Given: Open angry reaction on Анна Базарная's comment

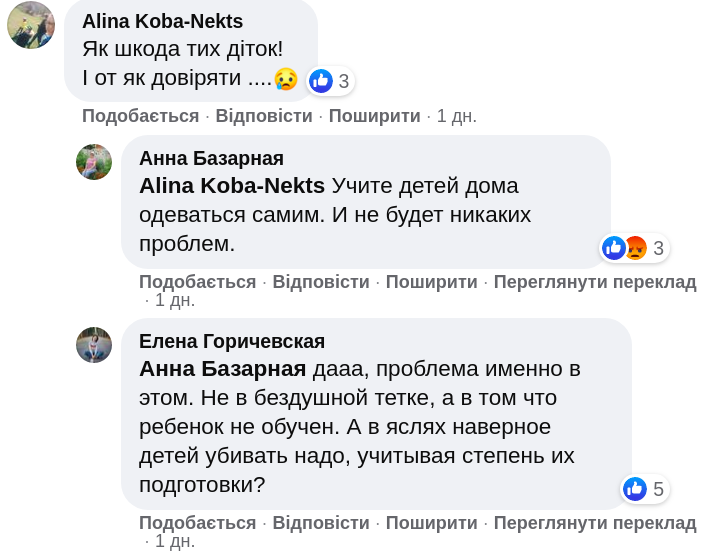Looking at the screenshot, I should point(635,248).
